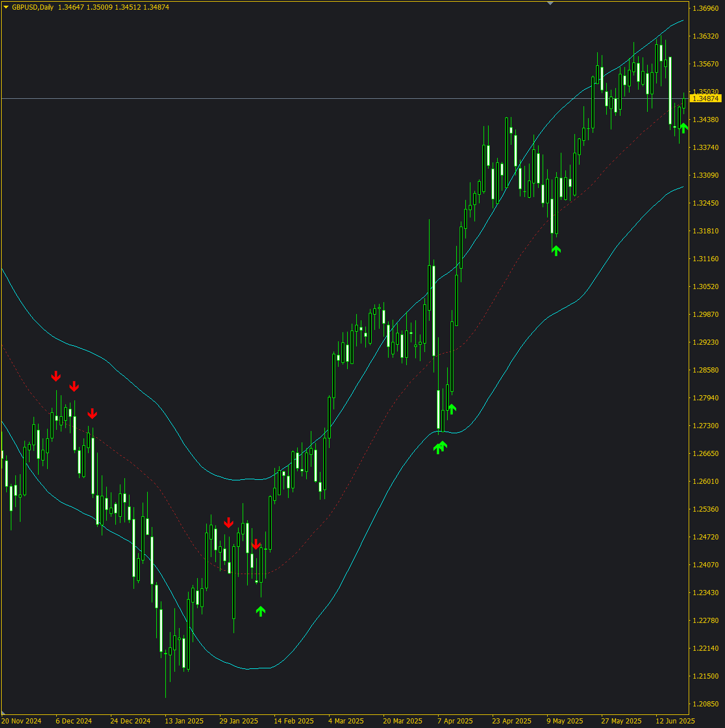This screenshot has height=728, width=725.
Task: Click the 1.33740 price scale label
Action: point(706,148)
